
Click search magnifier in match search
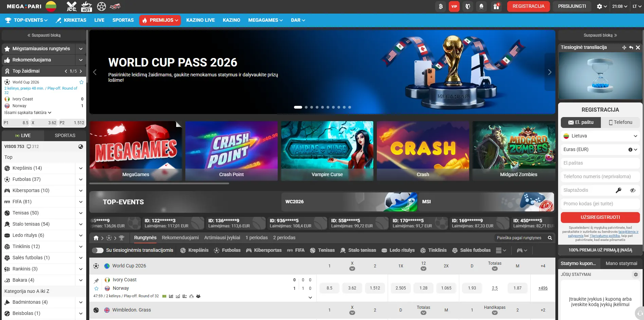pos(550,238)
